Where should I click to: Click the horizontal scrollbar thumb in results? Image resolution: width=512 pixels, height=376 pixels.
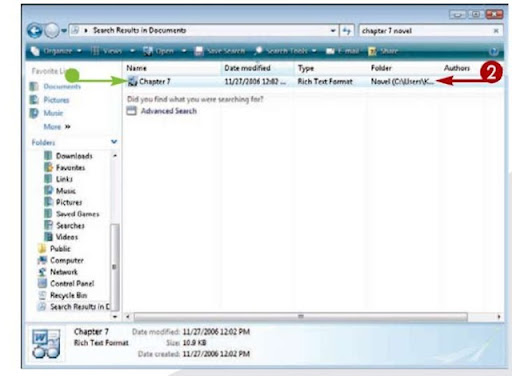pos(300,316)
